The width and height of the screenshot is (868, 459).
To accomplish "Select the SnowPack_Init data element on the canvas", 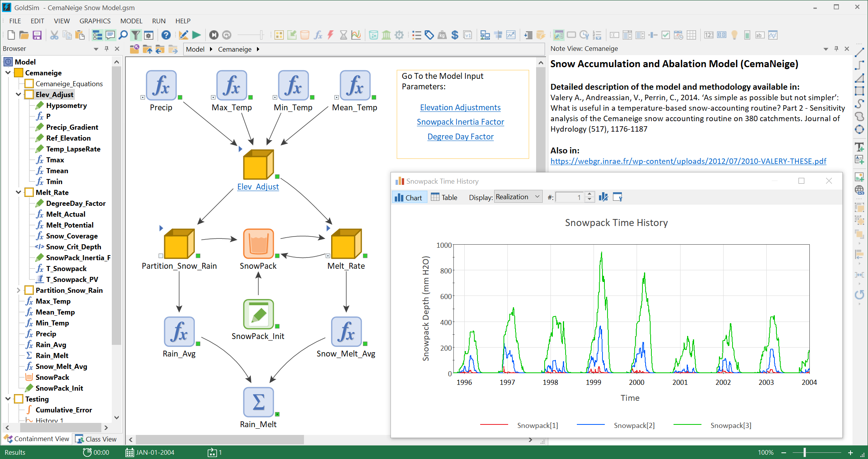I will (x=259, y=314).
